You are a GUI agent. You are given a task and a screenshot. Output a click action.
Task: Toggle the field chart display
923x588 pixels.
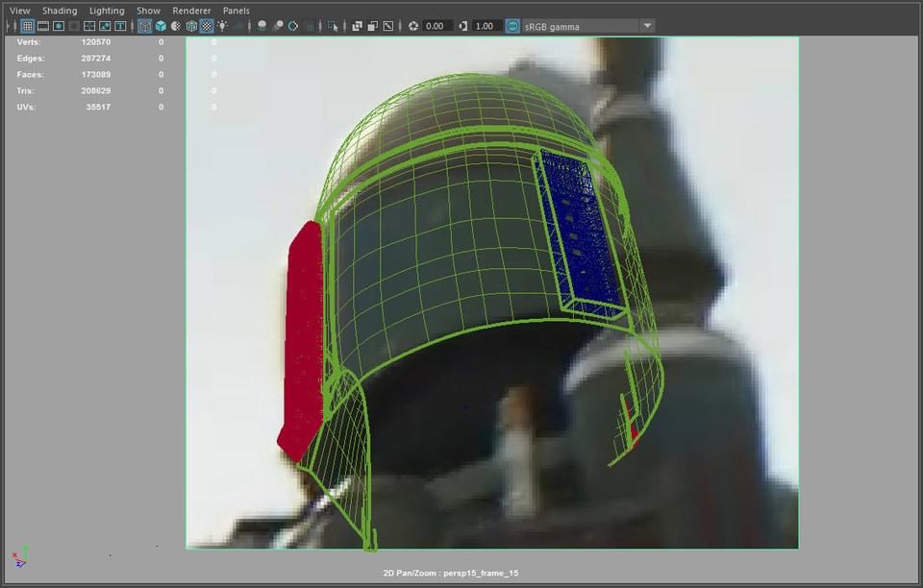[89, 26]
